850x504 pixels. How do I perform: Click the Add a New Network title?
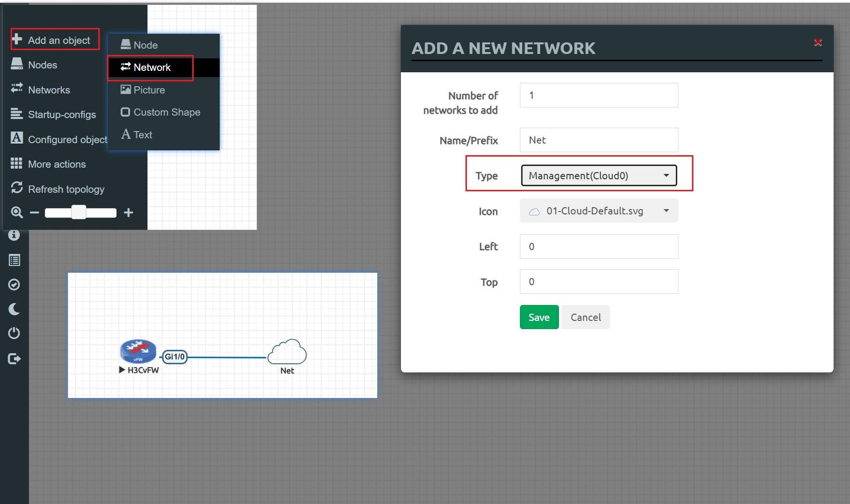pyautogui.click(x=504, y=48)
